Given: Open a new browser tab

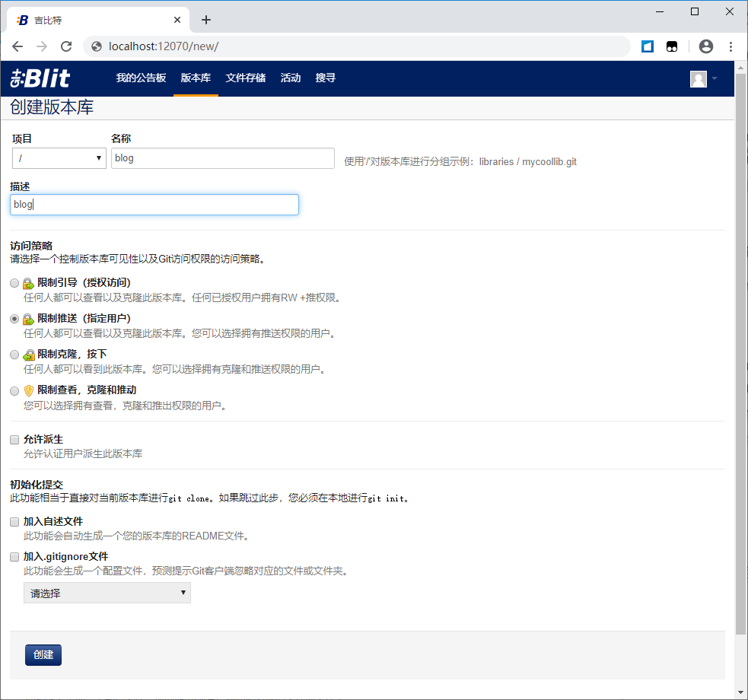Looking at the screenshot, I should [x=206, y=20].
